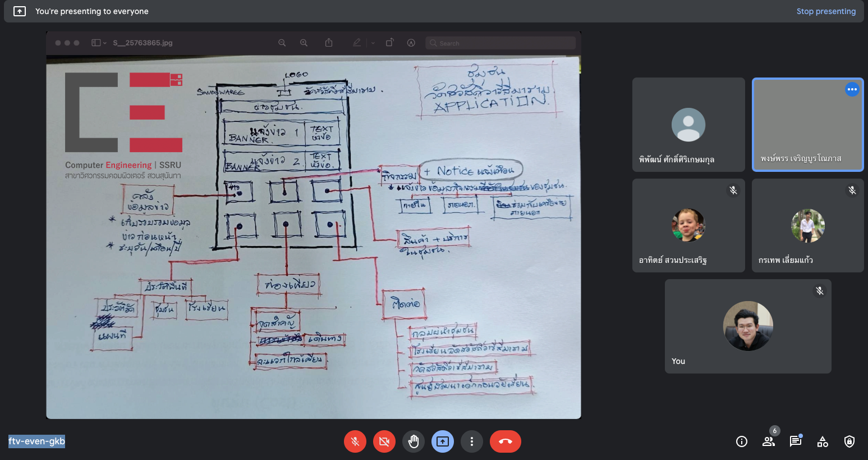The height and width of the screenshot is (460, 868).
Task: Raise hand in the meeting
Action: 414,441
